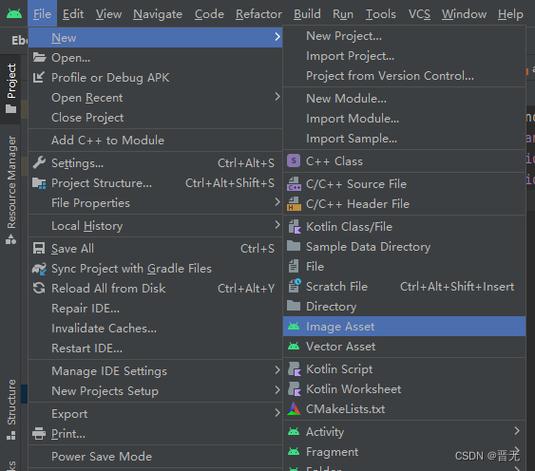Click the Sync Project Gradle icon

[39, 269]
